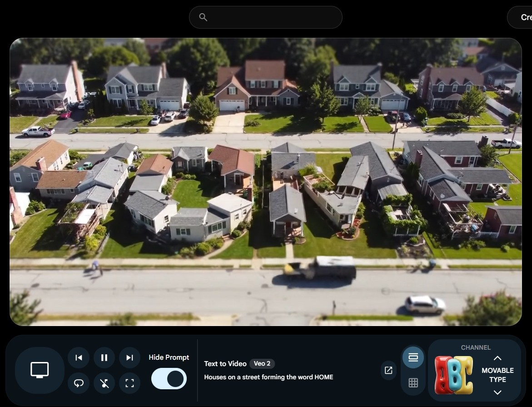Skip to the next video

[129, 357]
